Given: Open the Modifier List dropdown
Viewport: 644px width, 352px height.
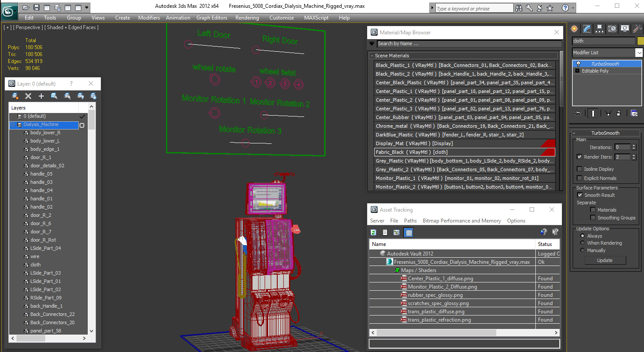Looking at the screenshot, I should pos(639,53).
